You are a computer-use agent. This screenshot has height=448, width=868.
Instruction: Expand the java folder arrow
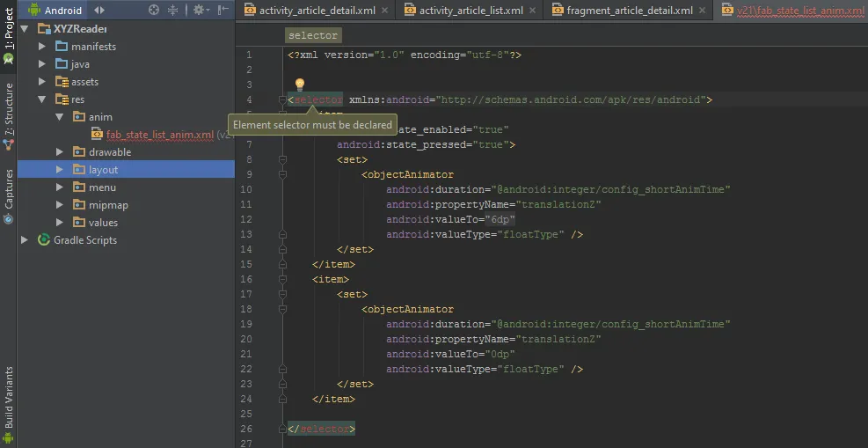(42, 64)
